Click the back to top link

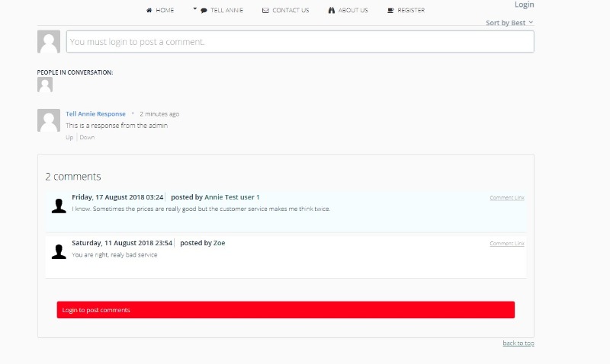click(518, 343)
